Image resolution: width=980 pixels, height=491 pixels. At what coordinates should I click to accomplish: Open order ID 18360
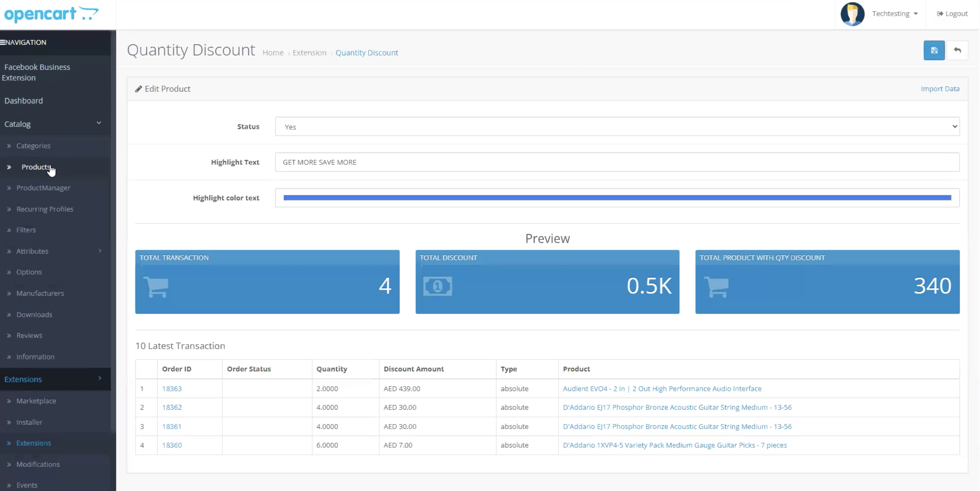click(172, 445)
